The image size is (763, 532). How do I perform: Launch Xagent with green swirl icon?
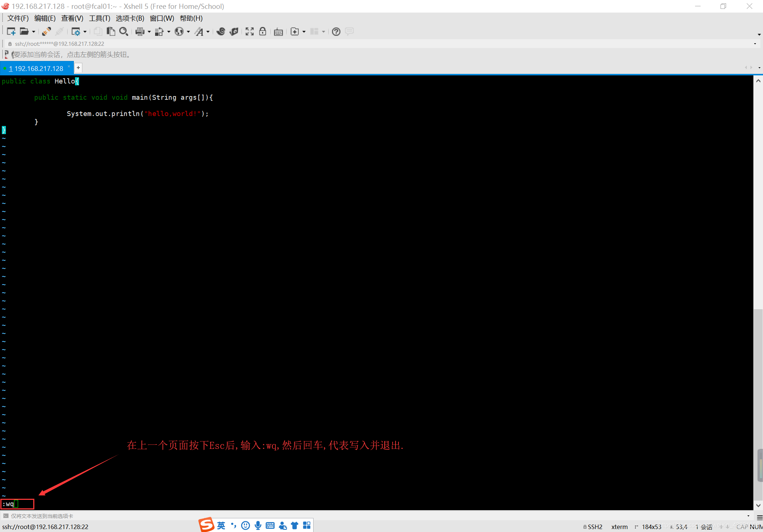pyautogui.click(x=234, y=32)
